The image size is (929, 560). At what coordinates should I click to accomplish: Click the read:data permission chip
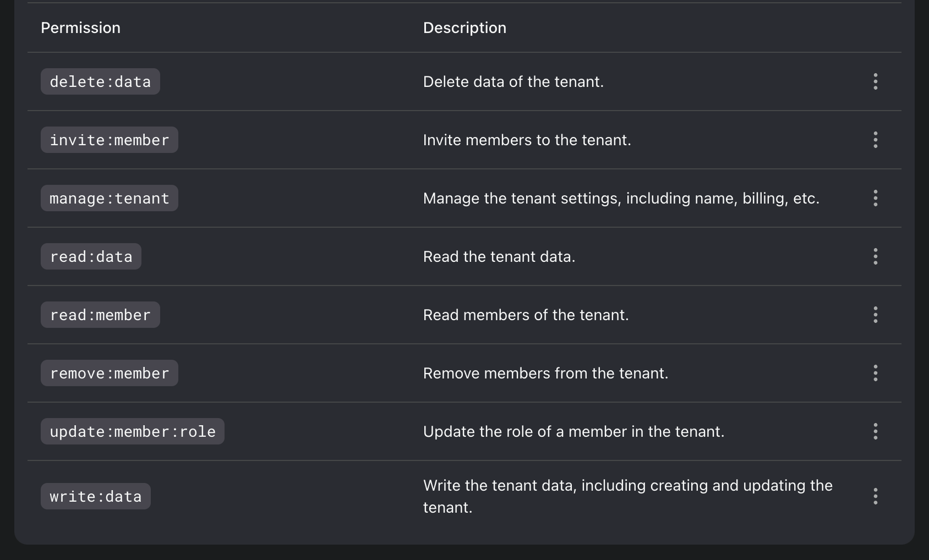91,256
